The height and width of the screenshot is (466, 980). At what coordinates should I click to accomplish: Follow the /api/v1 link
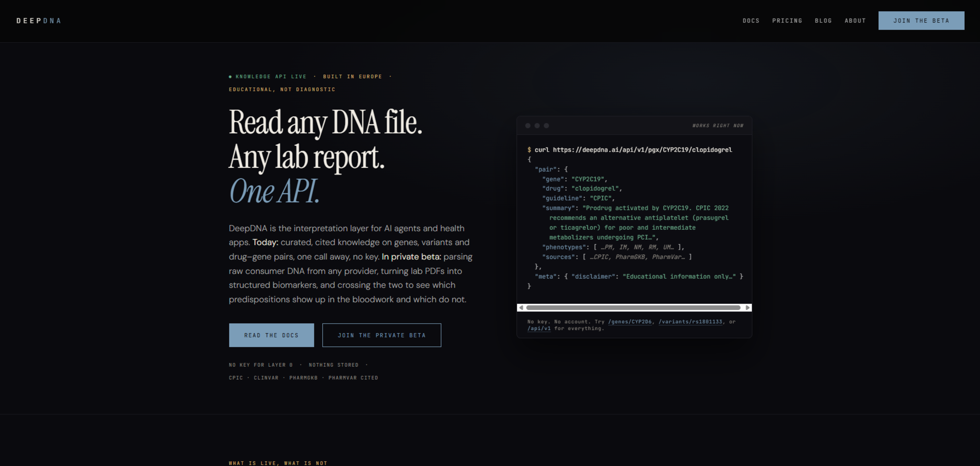[539, 328]
